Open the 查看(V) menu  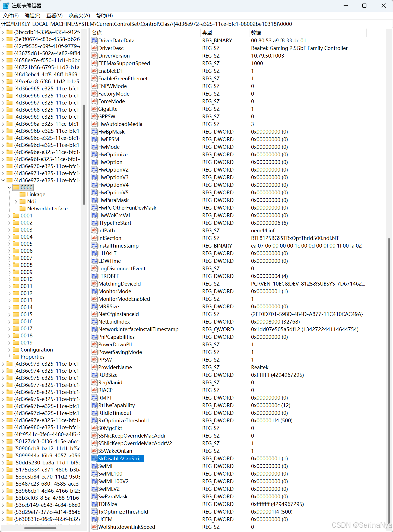point(55,16)
